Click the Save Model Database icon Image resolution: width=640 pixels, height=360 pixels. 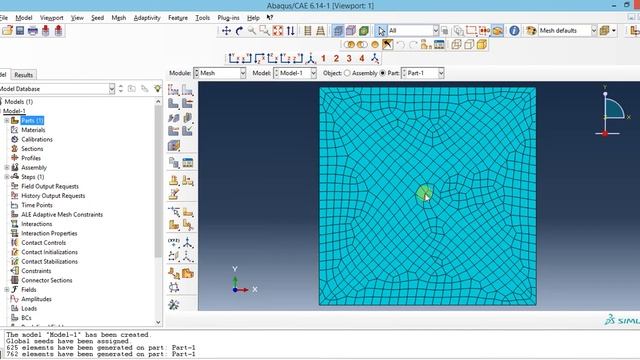coord(20,31)
